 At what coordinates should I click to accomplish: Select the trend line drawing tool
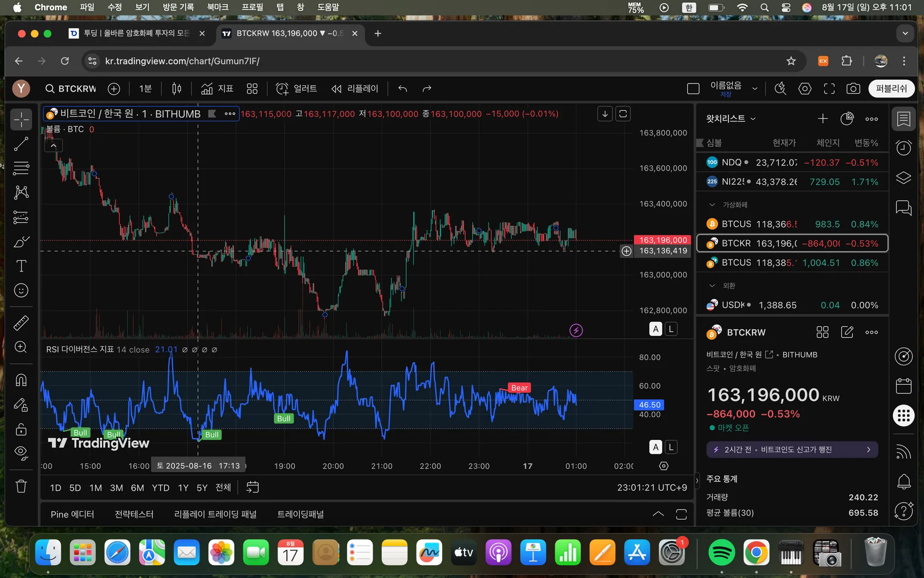pos(21,144)
